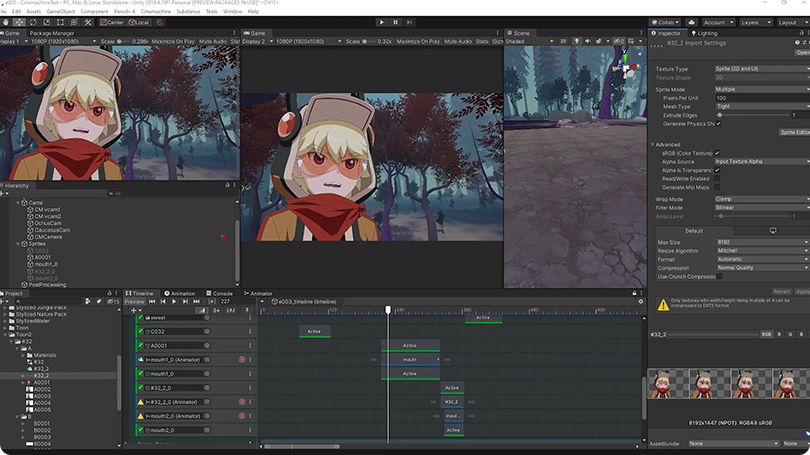Select the Move tool
This screenshot has height=455, width=810.
19,22
